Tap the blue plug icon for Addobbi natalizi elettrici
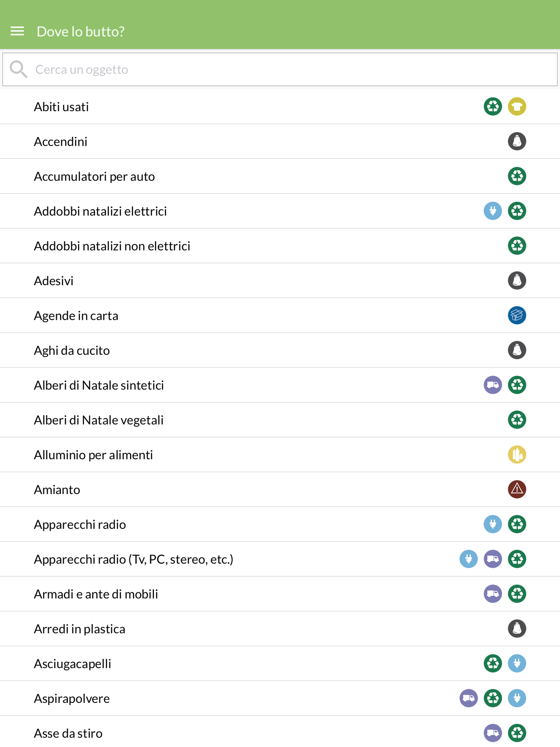This screenshot has height=747, width=560. click(493, 211)
